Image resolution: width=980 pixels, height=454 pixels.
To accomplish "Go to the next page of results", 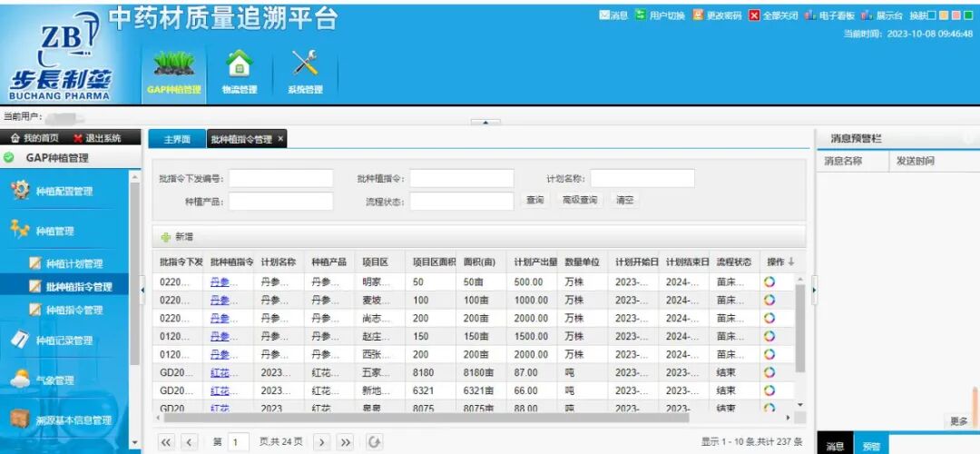I will pyautogui.click(x=321, y=442).
